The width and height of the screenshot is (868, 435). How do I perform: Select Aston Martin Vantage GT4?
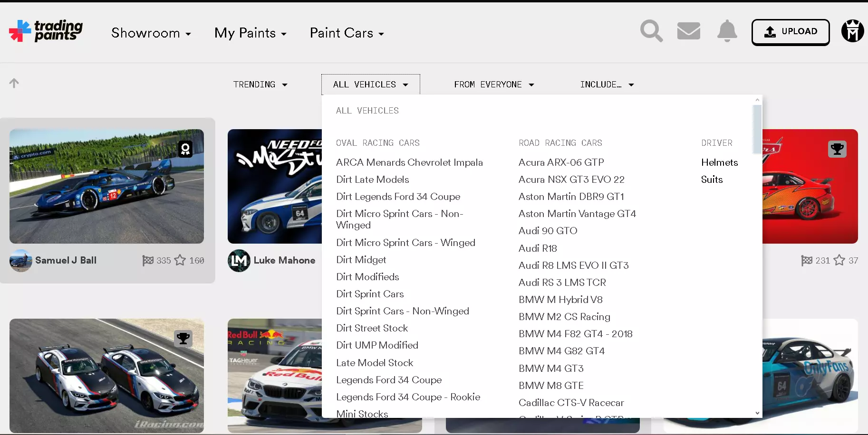coord(578,214)
